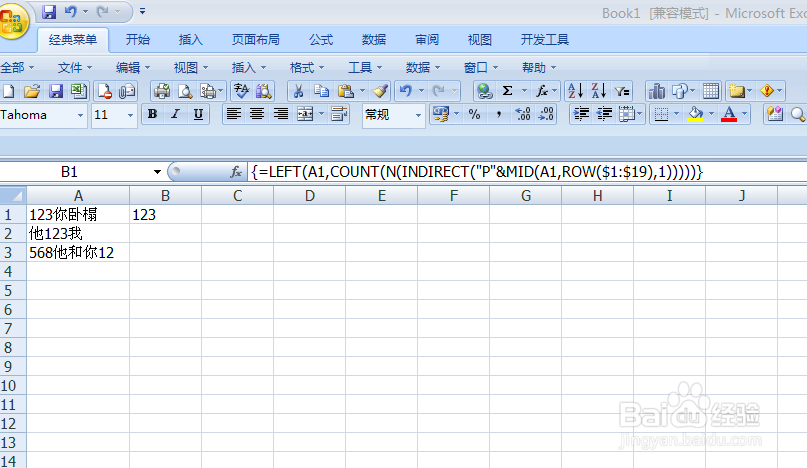
Task: Sort descending with the Z-A icon
Action: (x=599, y=92)
